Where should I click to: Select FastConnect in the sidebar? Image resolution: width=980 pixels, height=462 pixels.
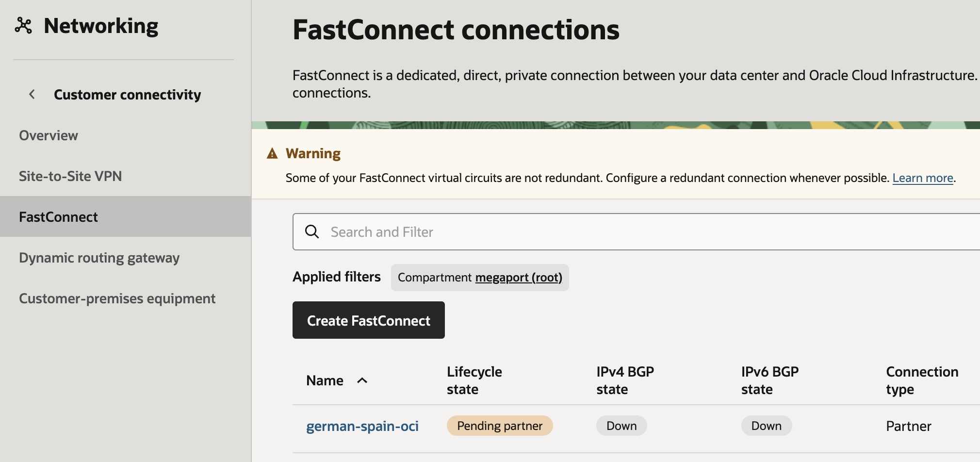[58, 216]
